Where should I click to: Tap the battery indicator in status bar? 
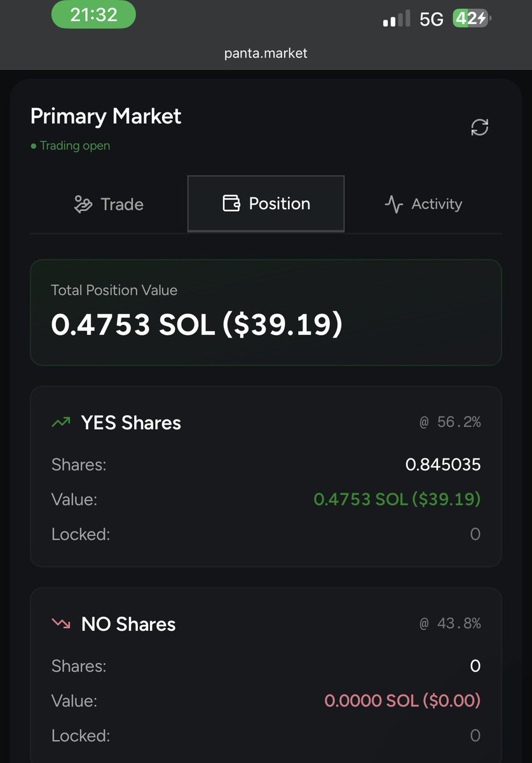coord(472,19)
